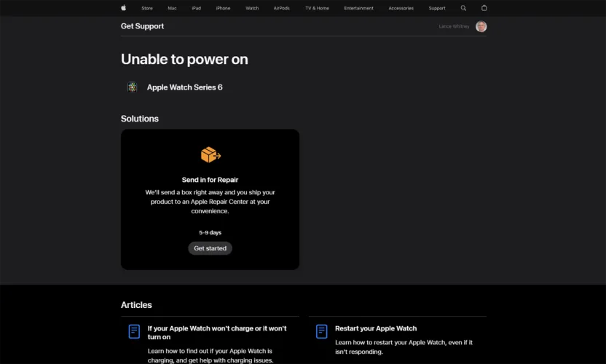606x364 pixels.
Task: Open the Restart your Apple Watch article
Action: (x=376, y=328)
